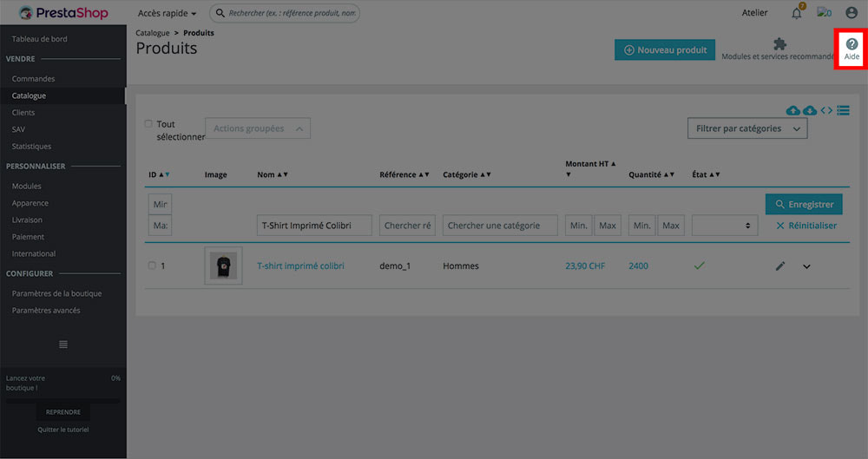Image resolution: width=868 pixels, height=459 pixels.
Task: Click the Nouveau produit button
Action: click(665, 50)
